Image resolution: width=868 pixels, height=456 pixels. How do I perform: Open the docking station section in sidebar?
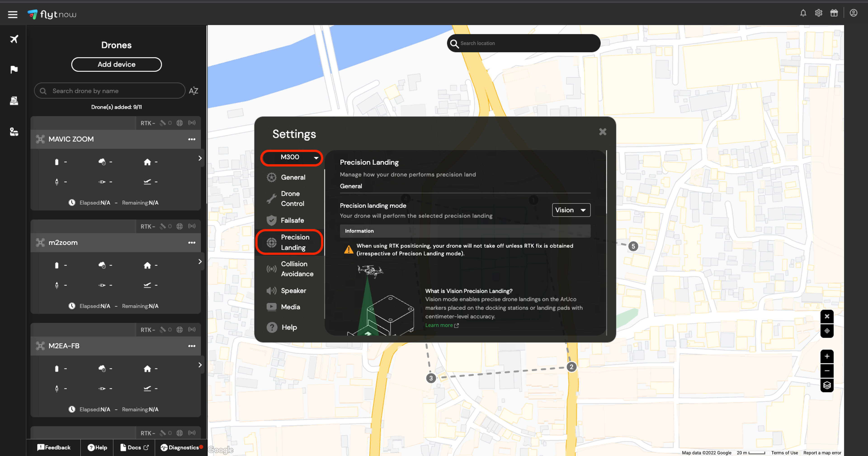(14, 100)
